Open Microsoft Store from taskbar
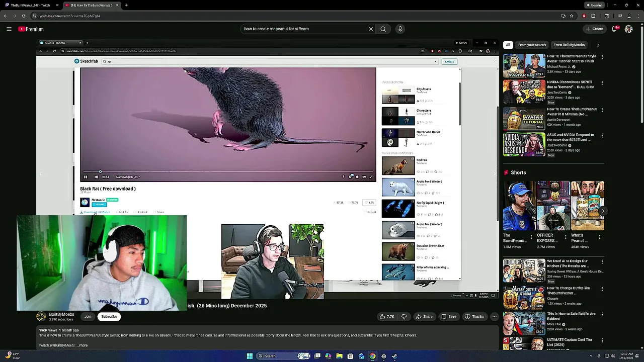Image resolution: width=644 pixels, height=362 pixels. pyautogui.click(x=350, y=356)
